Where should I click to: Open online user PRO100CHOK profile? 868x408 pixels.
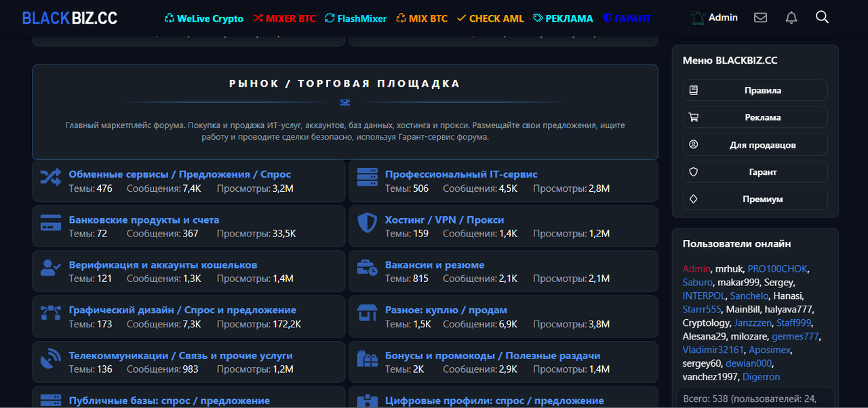coord(778,269)
